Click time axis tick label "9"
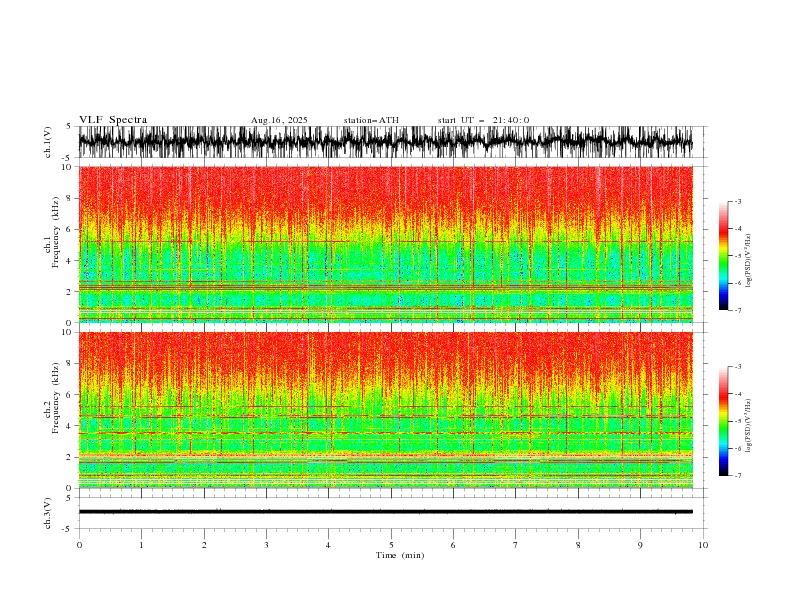Screen dimensions: 792x612 tap(640, 545)
